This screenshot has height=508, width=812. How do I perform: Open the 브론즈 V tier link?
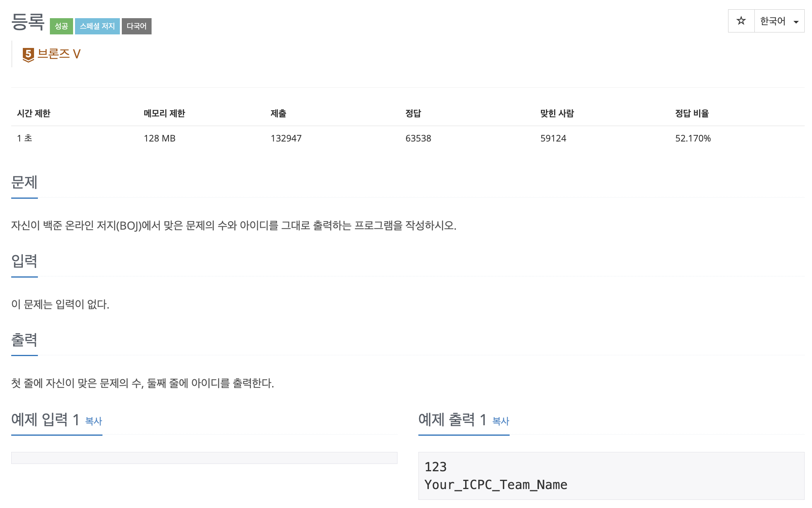coord(59,54)
